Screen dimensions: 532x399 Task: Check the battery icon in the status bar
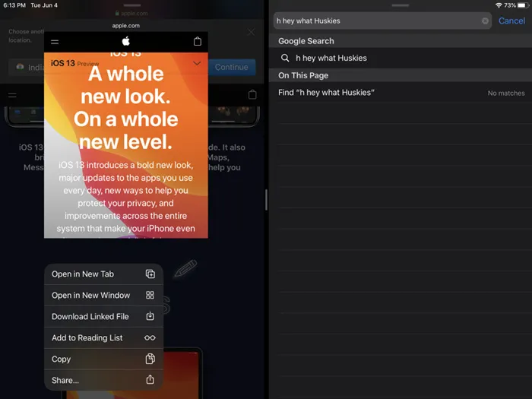pos(522,5)
